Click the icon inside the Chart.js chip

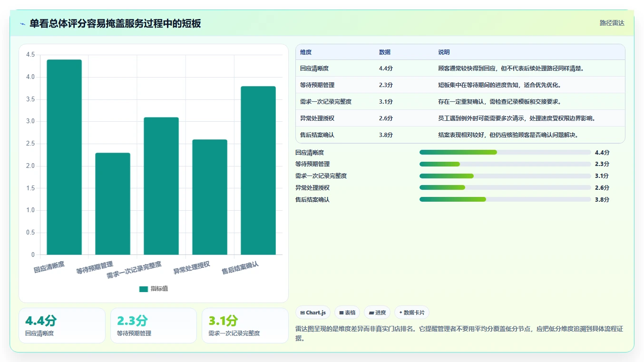click(x=302, y=313)
